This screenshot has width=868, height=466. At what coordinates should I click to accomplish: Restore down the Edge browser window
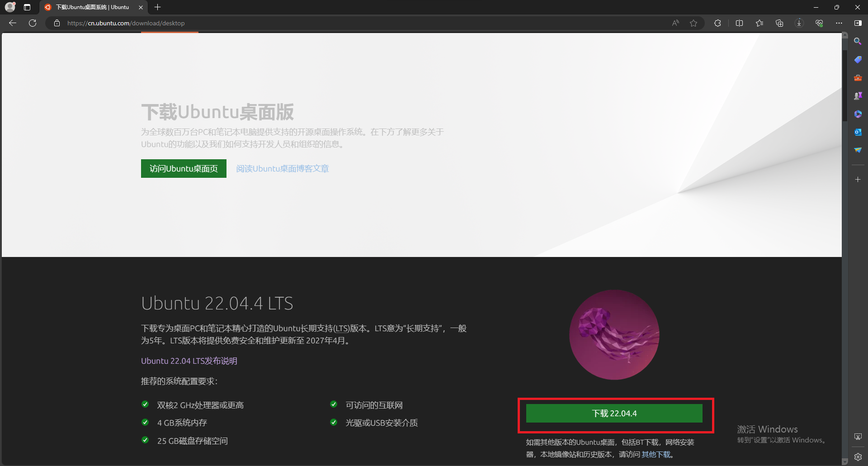pyautogui.click(x=837, y=7)
